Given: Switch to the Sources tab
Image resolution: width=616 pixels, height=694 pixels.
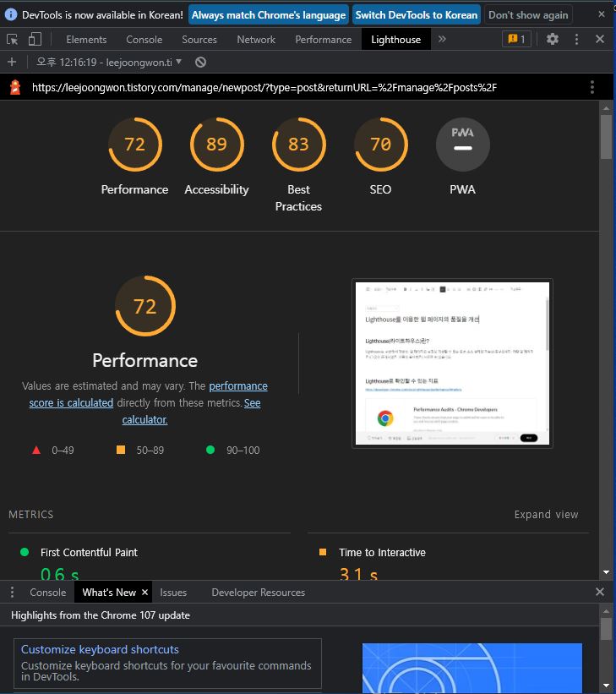Looking at the screenshot, I should click(x=199, y=40).
